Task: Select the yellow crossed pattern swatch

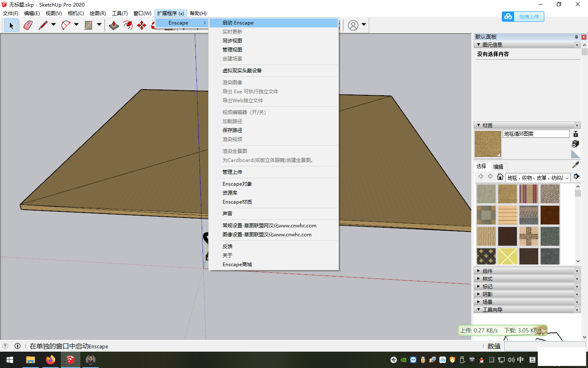Action: 508,257
